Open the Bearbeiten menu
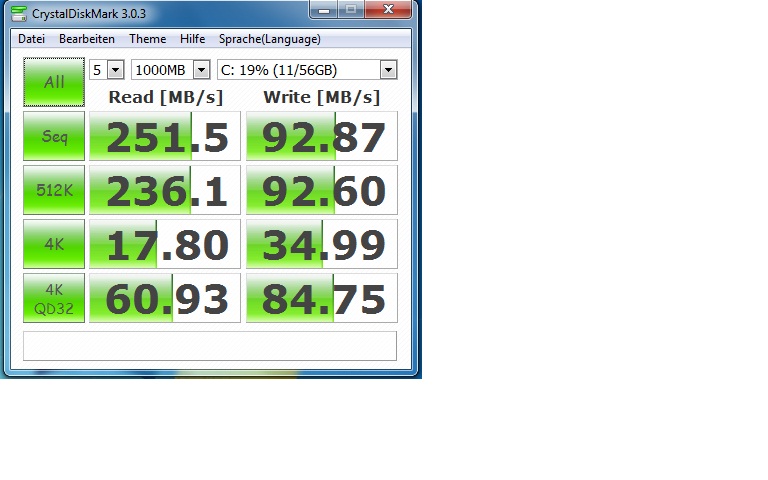 (x=87, y=39)
